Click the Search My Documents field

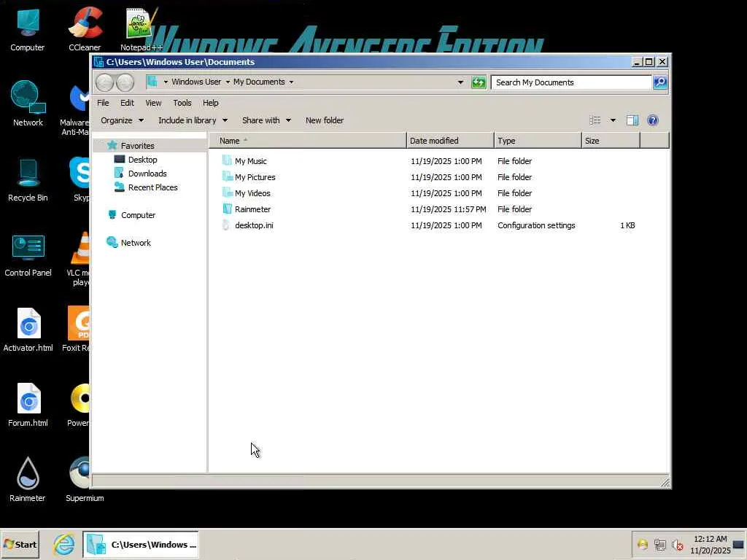[571, 82]
